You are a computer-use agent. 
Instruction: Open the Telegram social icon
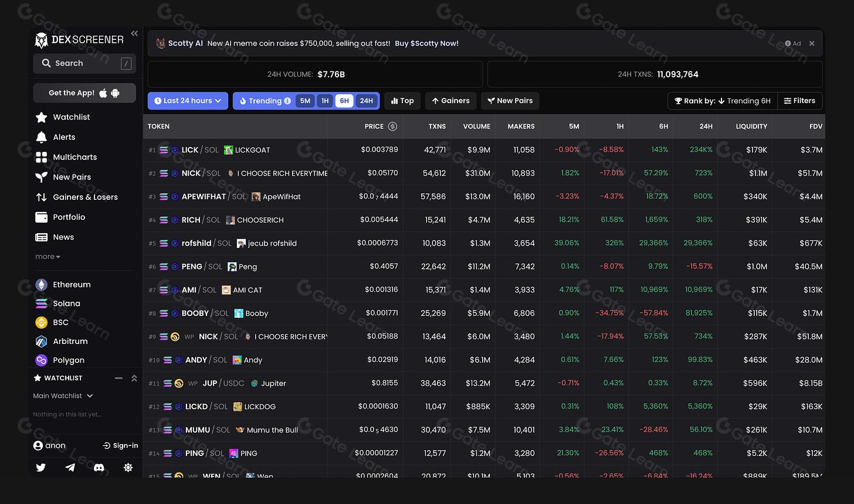(70, 467)
